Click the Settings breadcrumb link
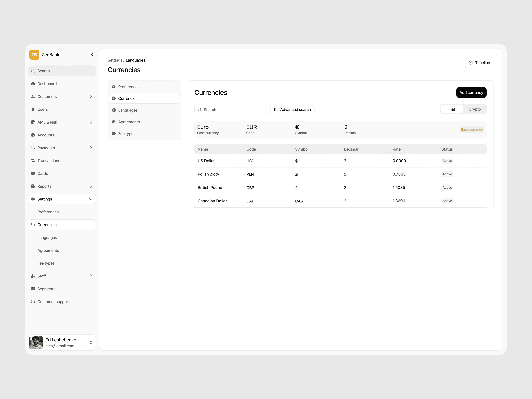 (x=115, y=60)
